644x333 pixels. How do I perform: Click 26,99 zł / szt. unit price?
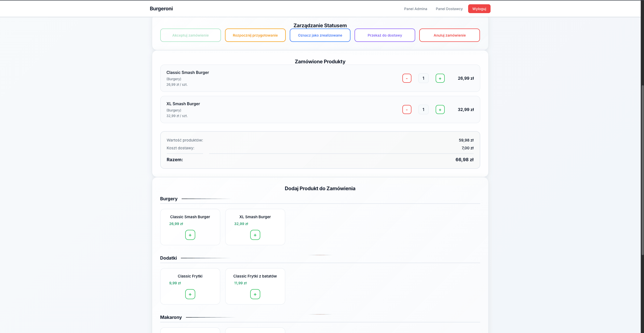(x=177, y=85)
